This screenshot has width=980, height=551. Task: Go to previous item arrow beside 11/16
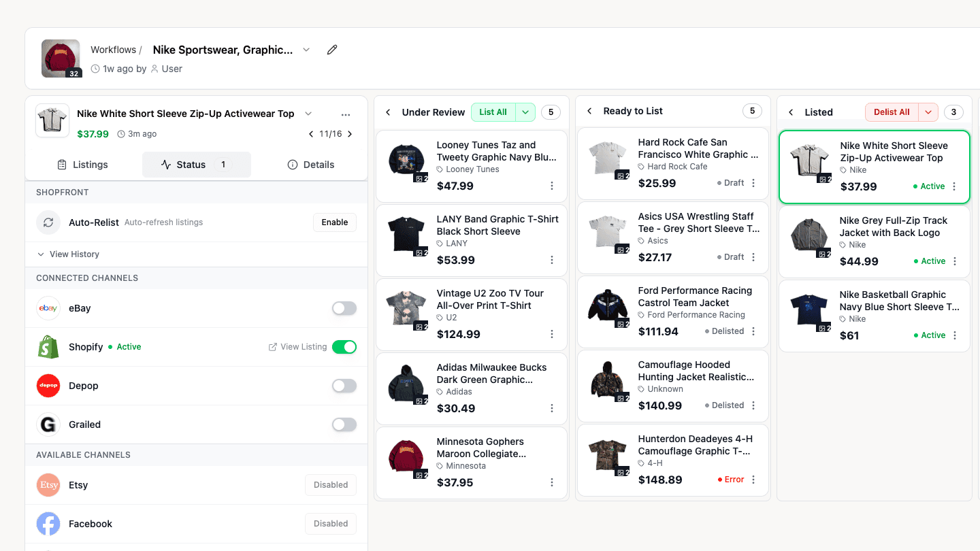(x=311, y=134)
